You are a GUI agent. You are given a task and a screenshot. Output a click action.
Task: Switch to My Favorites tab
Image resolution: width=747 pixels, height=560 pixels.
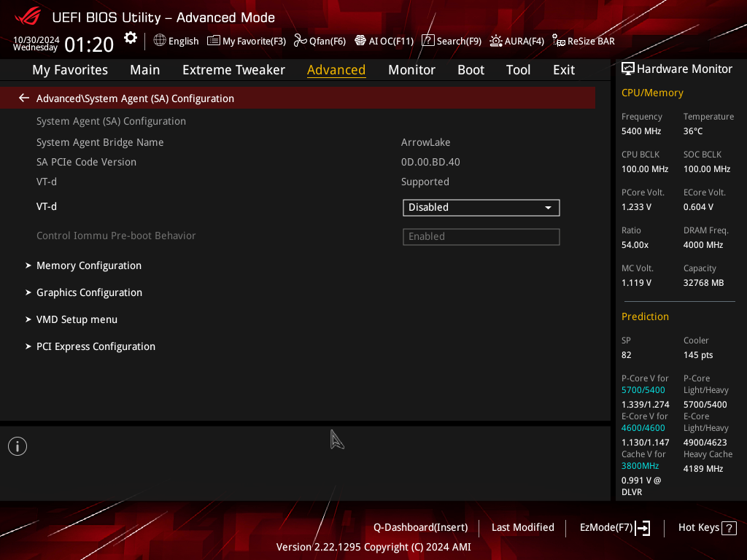pos(70,70)
